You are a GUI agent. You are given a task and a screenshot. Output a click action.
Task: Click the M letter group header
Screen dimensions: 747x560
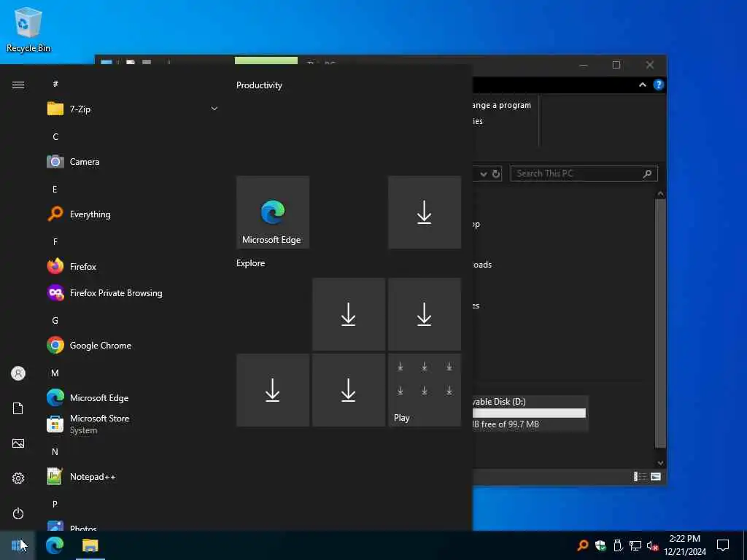pos(55,373)
